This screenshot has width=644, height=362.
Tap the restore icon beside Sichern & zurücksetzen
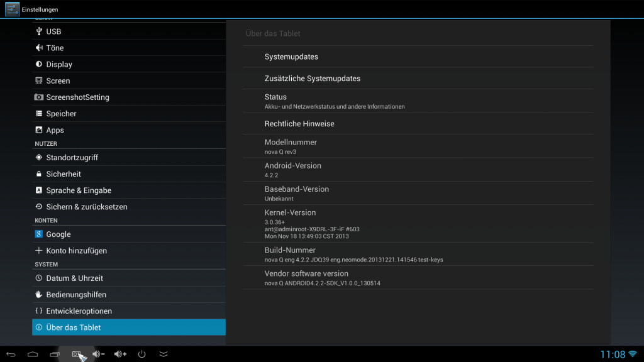tap(39, 206)
